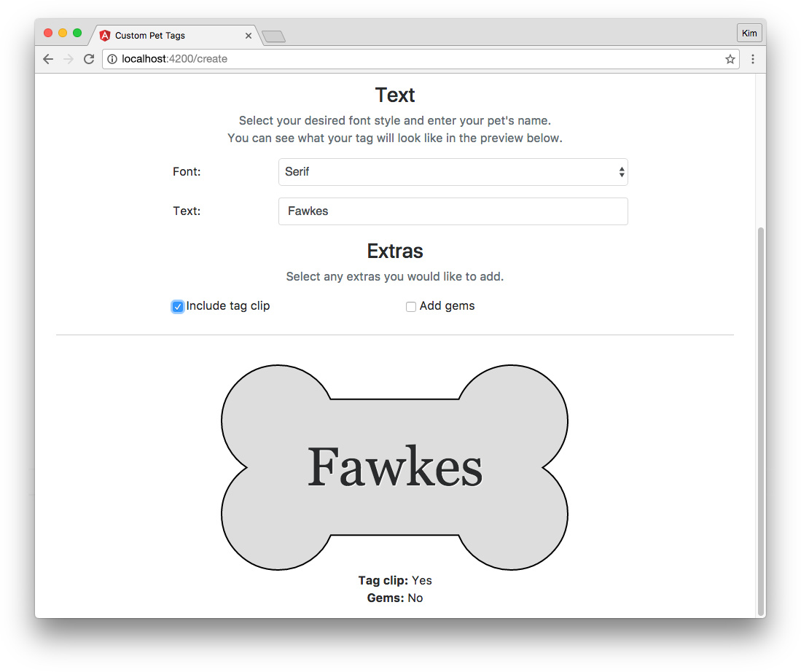Click the browser forward arrow
Screen dimensions: 801x672
pos(68,59)
